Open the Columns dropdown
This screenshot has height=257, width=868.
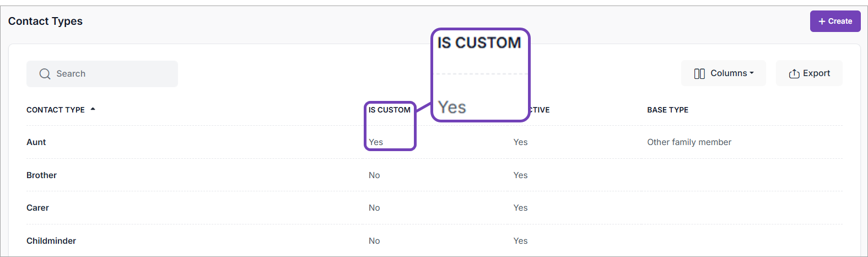tap(723, 73)
